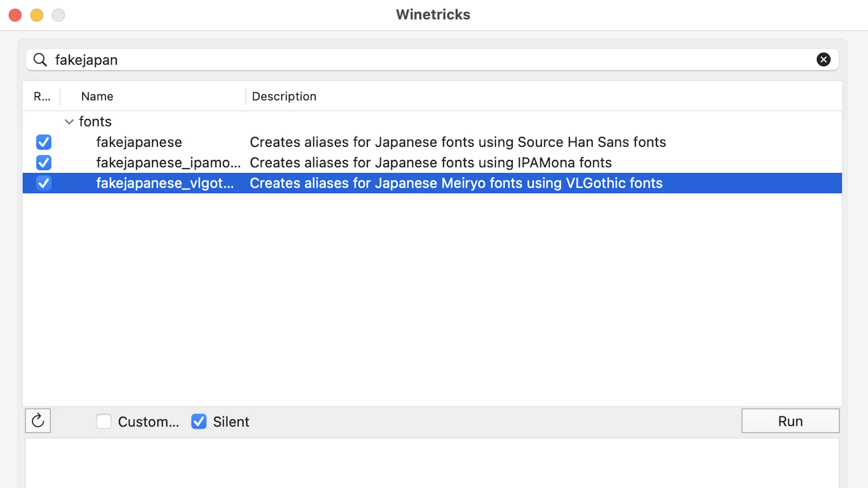This screenshot has height=488, width=868.
Task: Click the search magnifier icon
Action: coord(40,60)
